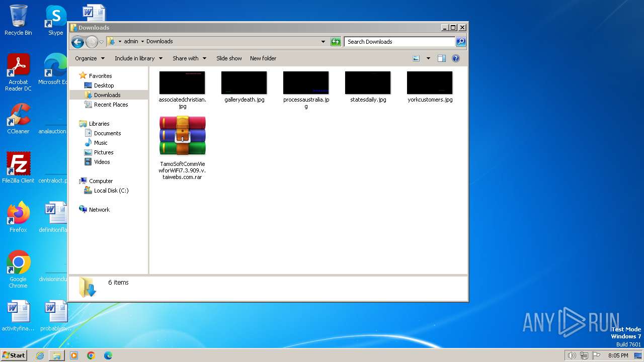Select the admin breadcrumb in the address bar

131,42
